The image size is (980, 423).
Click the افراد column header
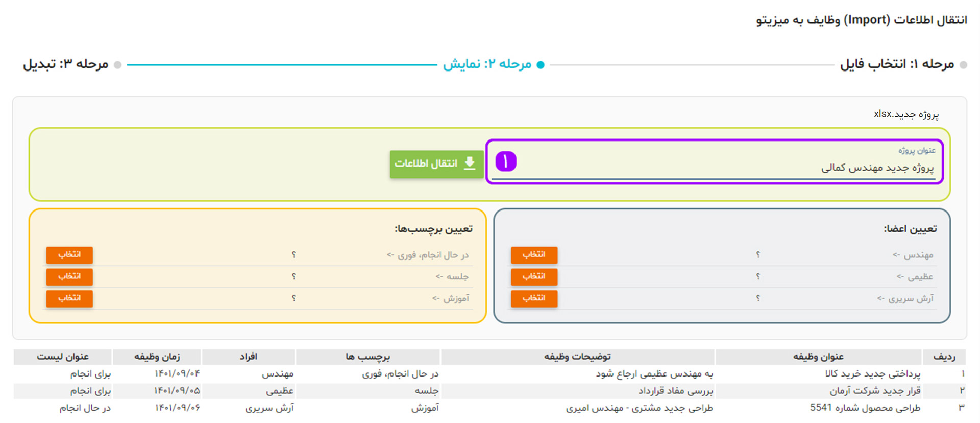[248, 357]
